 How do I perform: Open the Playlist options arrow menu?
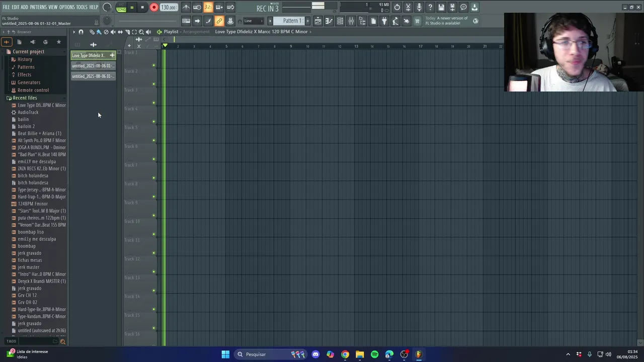click(x=73, y=32)
